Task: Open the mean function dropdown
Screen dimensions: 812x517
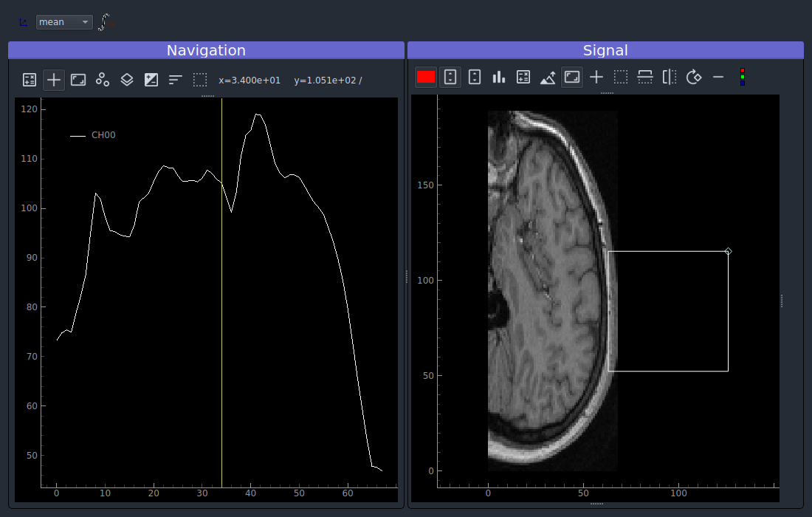Action: click(x=64, y=22)
